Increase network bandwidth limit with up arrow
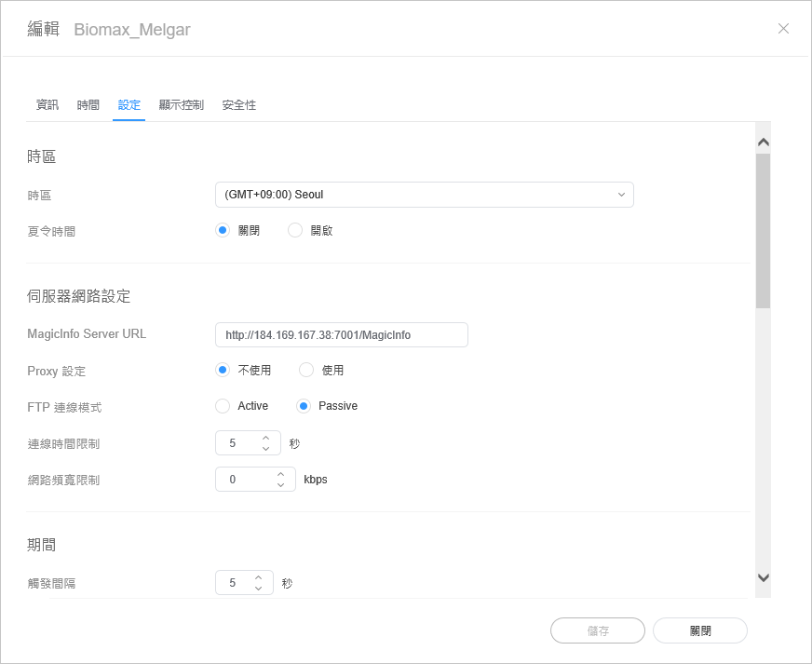812x664 pixels. (280, 474)
